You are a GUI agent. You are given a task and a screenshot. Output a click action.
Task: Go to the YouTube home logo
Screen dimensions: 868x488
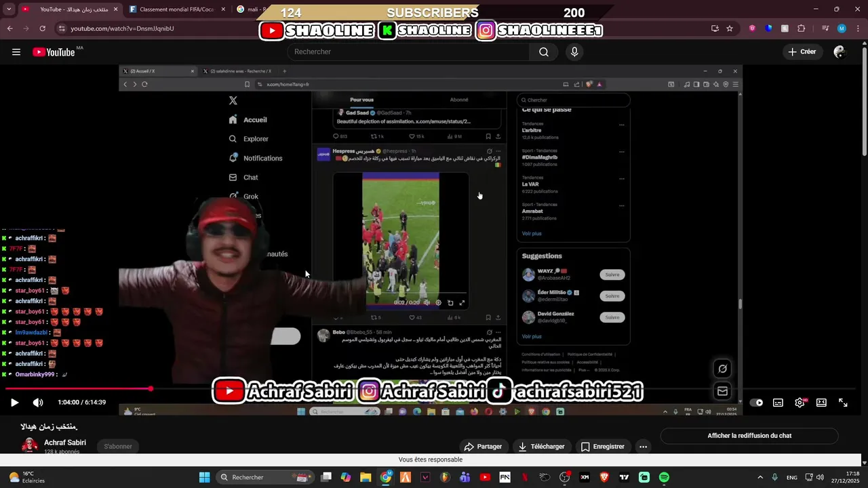click(54, 52)
